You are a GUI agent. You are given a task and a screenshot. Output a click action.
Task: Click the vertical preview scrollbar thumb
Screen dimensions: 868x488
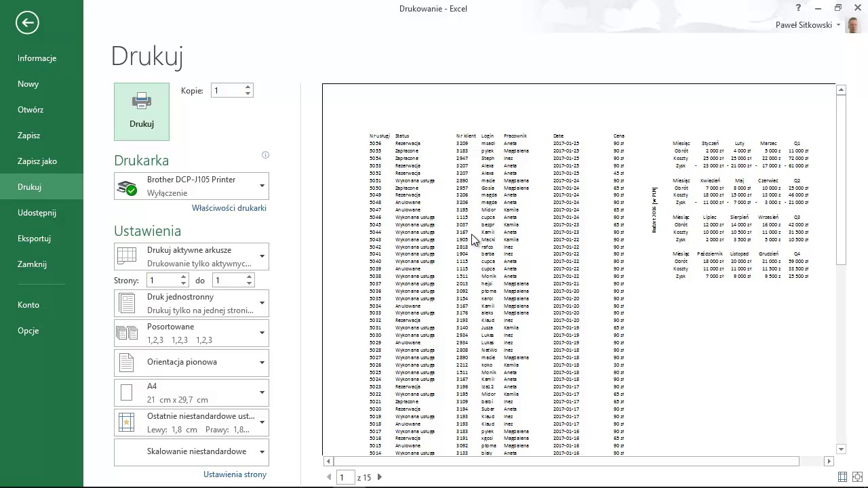842,180
